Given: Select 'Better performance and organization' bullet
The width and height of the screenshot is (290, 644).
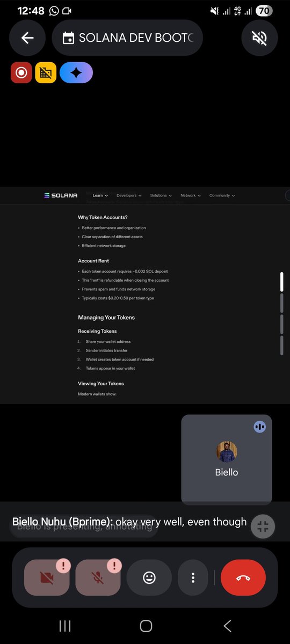Looking at the screenshot, I should tap(114, 228).
